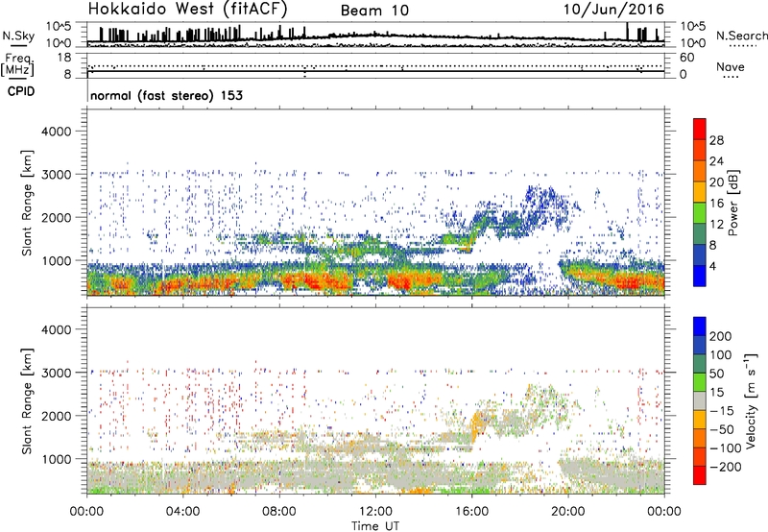Click the '-200' velocity colorbar value
The height and width of the screenshot is (532, 768).
pyautogui.click(x=726, y=467)
